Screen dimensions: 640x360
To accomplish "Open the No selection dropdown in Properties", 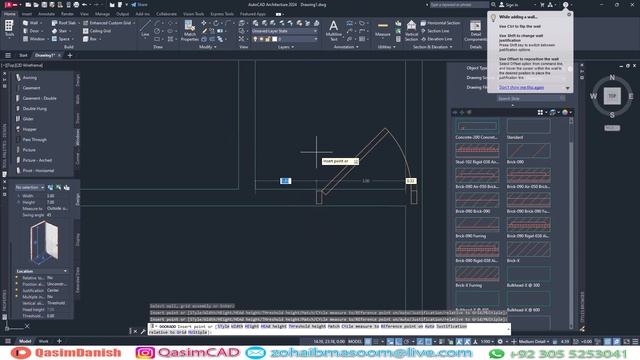I will click(x=30, y=187).
